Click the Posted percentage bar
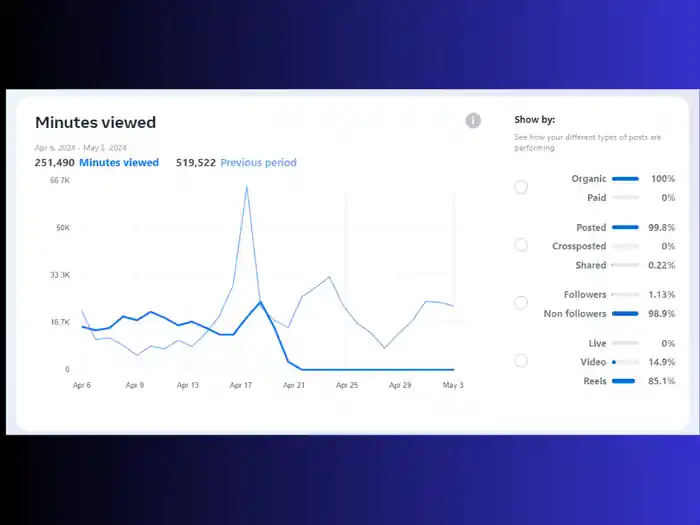 [x=625, y=228]
